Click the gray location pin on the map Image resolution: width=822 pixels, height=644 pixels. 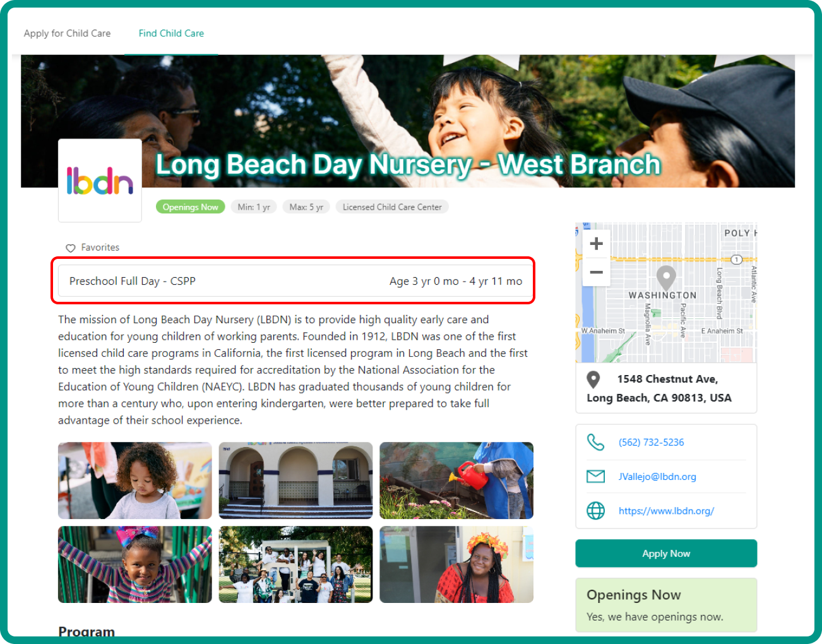666,277
